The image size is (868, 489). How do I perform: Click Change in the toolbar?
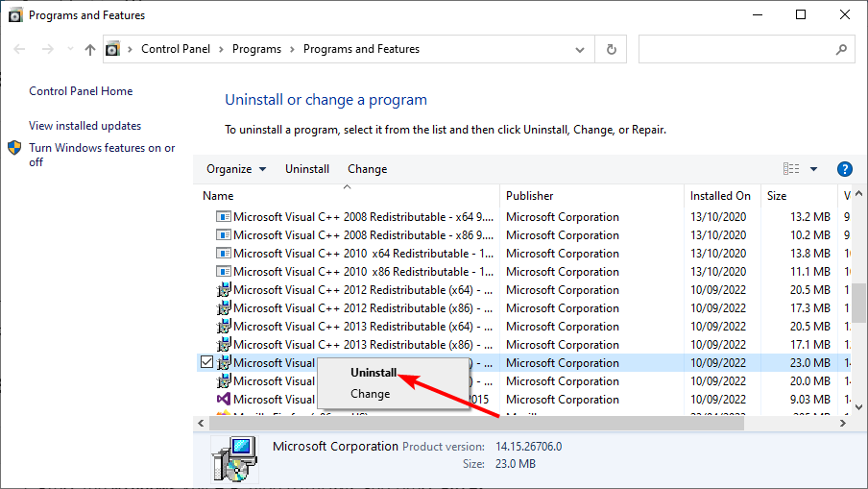click(367, 169)
